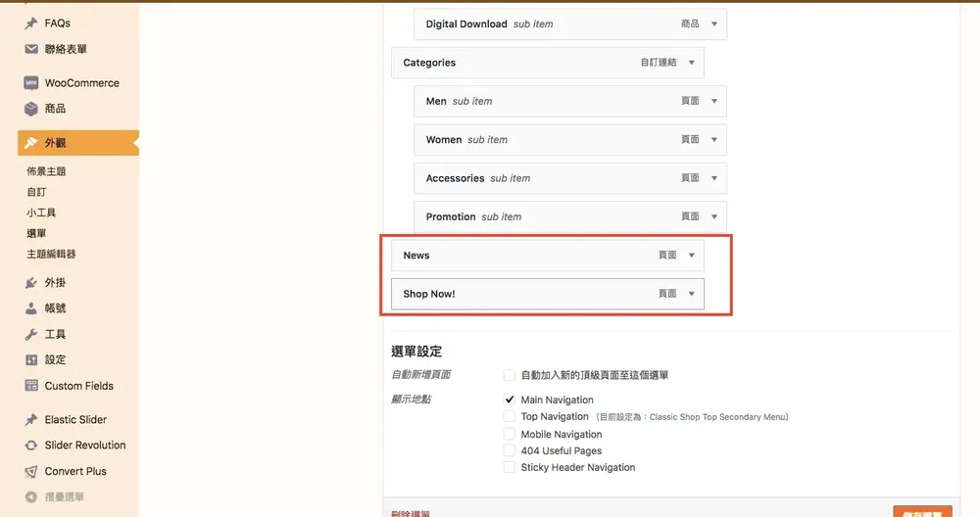Click the 工具 wrench icon

tap(30, 334)
